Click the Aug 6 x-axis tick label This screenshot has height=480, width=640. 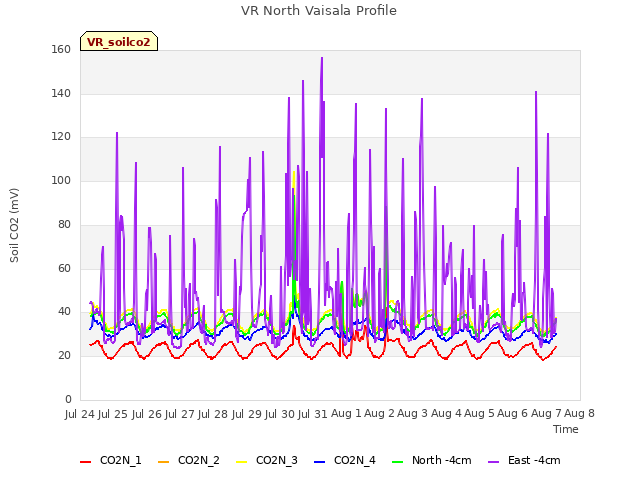[x=513, y=413]
